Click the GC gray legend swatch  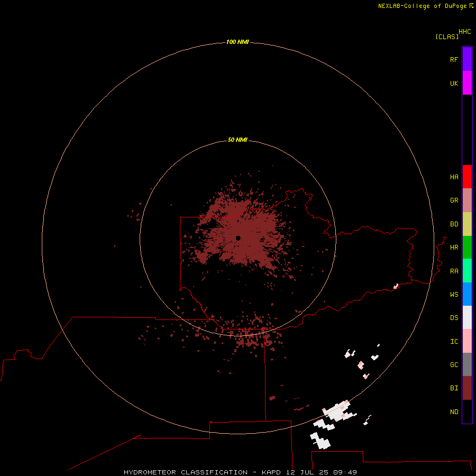coord(467,364)
